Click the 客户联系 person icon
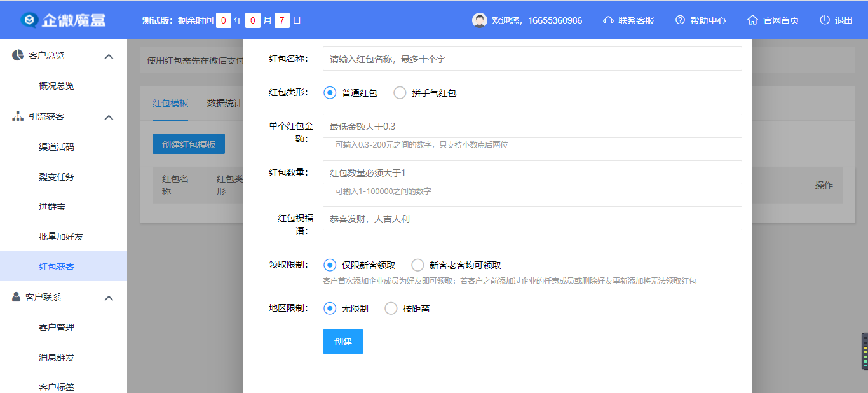The height and width of the screenshot is (393, 868). click(17, 297)
